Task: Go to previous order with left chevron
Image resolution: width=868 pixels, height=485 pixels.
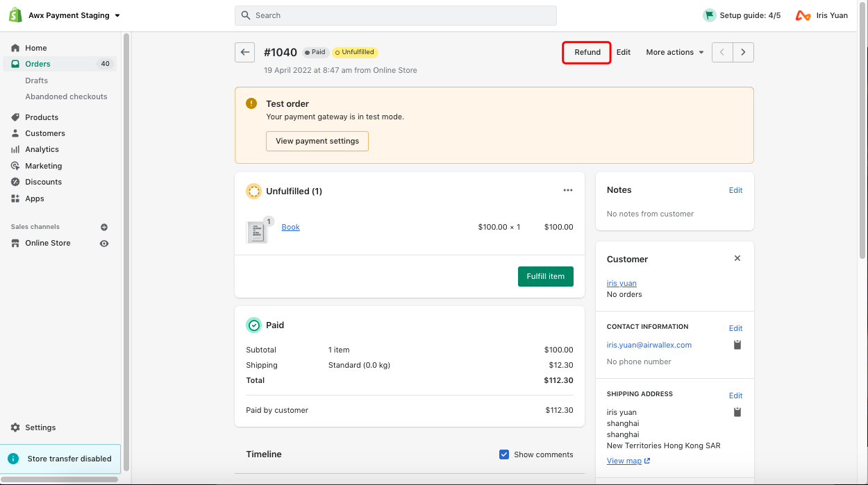Action: pos(722,53)
